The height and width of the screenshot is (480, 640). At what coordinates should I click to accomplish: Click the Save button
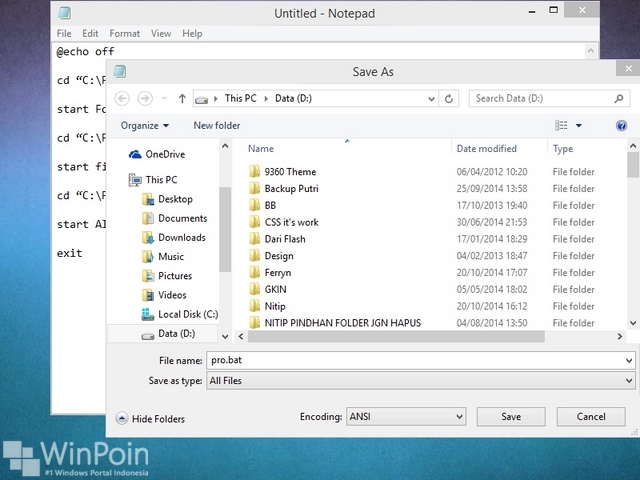(511, 416)
